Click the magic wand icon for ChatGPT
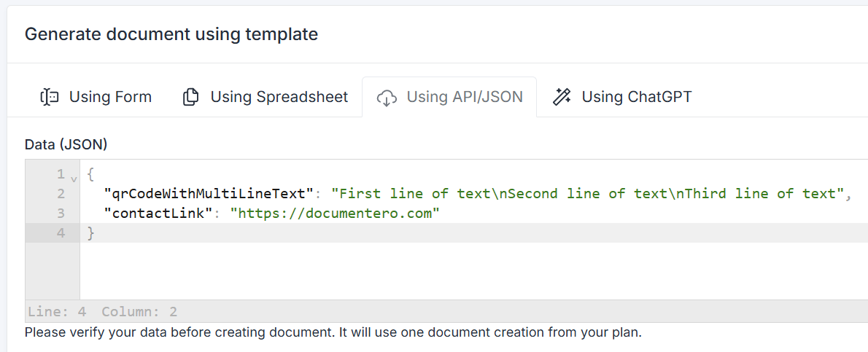The image size is (868, 352). click(x=561, y=97)
